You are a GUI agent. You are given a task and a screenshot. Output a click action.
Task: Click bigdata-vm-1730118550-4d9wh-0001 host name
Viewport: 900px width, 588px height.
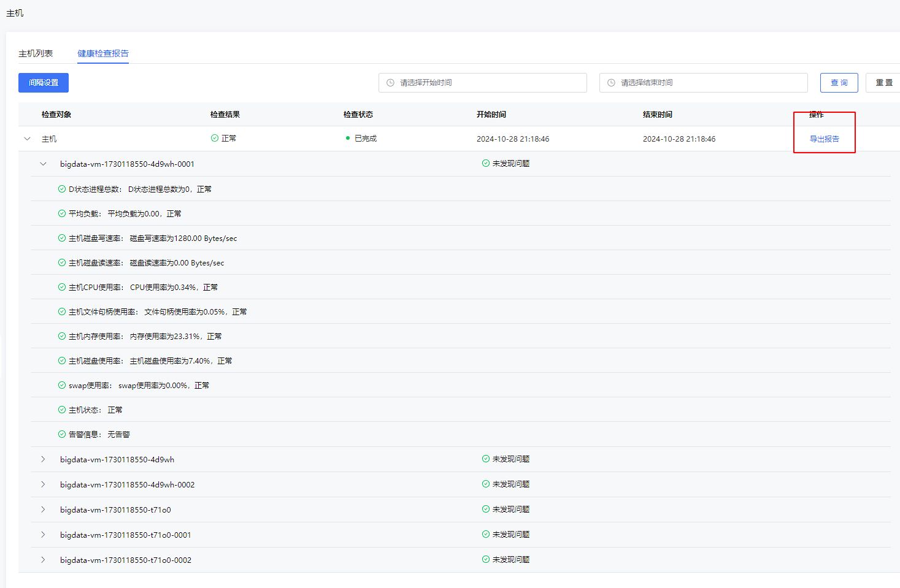point(127,164)
